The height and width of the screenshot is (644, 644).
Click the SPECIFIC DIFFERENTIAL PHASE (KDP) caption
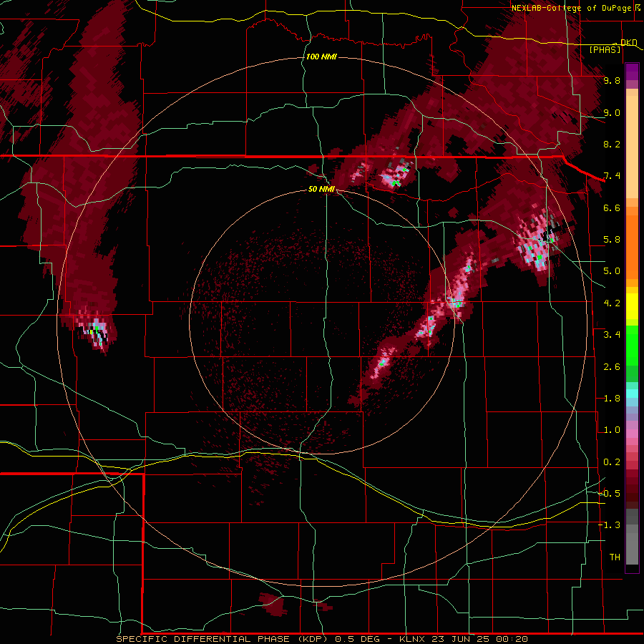point(223,639)
